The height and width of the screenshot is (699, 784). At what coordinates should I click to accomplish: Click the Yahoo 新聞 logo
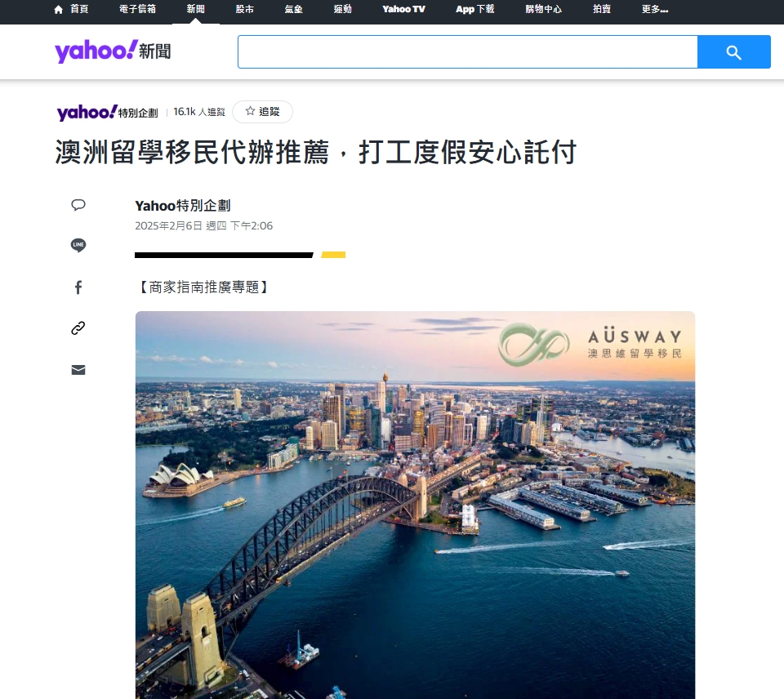coord(113,51)
